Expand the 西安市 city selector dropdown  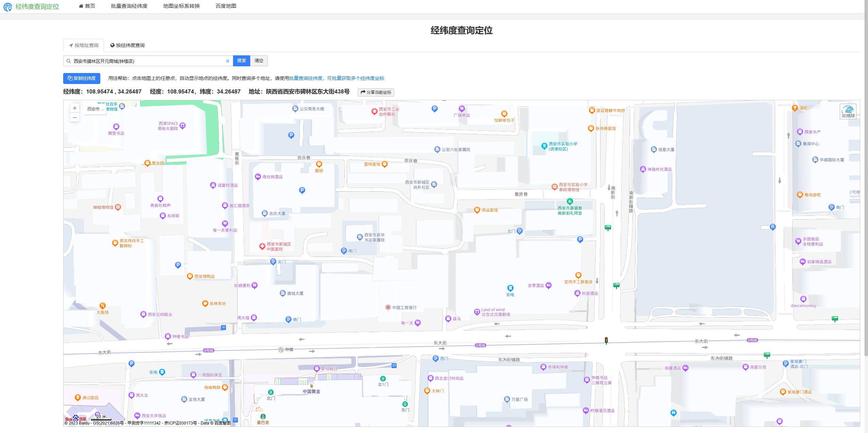[x=95, y=109]
